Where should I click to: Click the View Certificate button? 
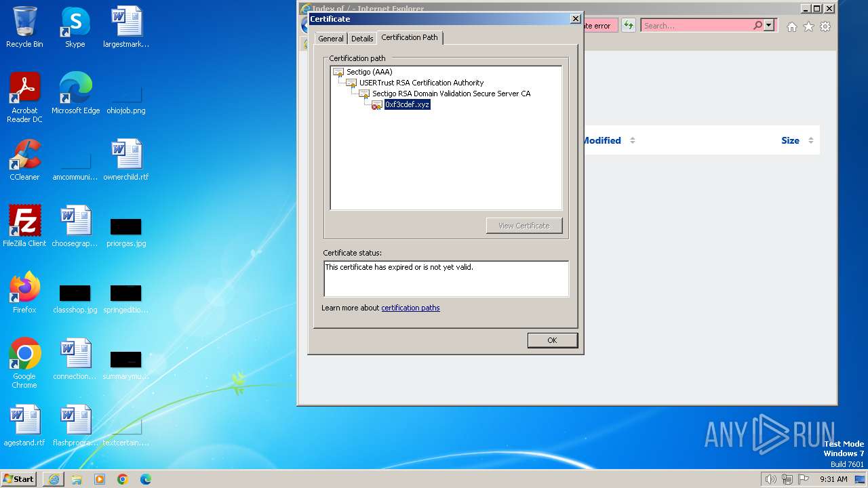(524, 226)
